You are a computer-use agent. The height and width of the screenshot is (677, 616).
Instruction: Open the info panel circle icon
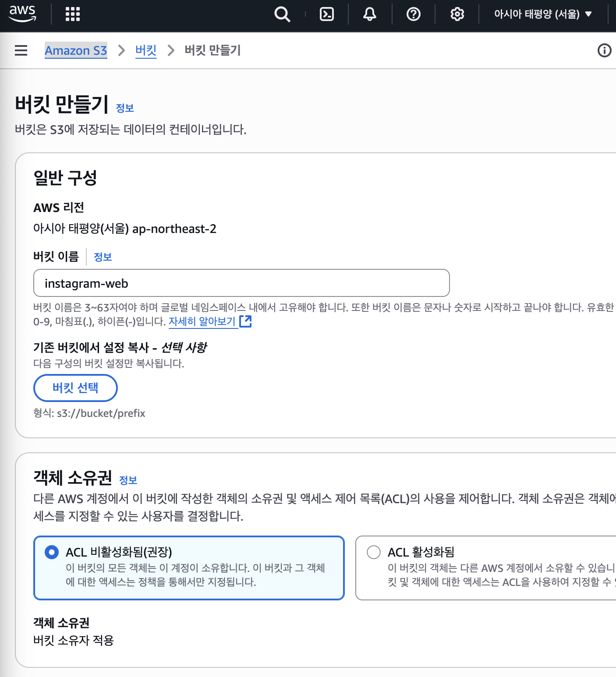tap(605, 50)
